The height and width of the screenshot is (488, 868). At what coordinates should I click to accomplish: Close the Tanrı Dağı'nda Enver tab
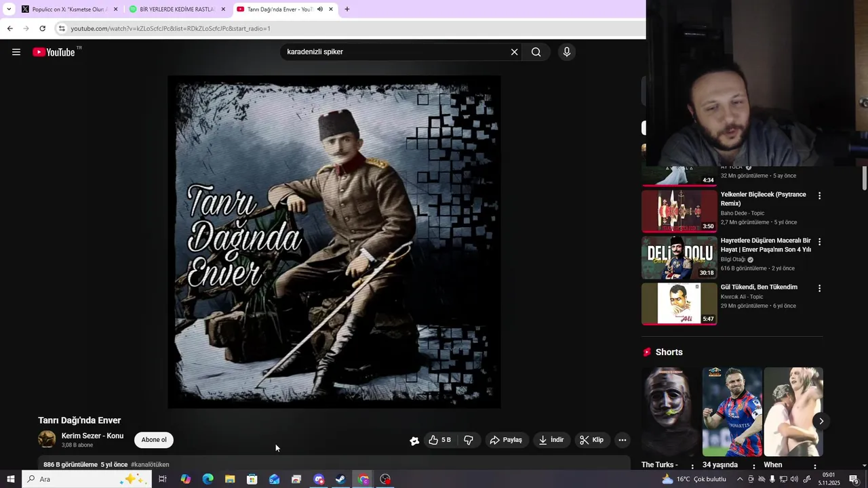[x=330, y=9]
